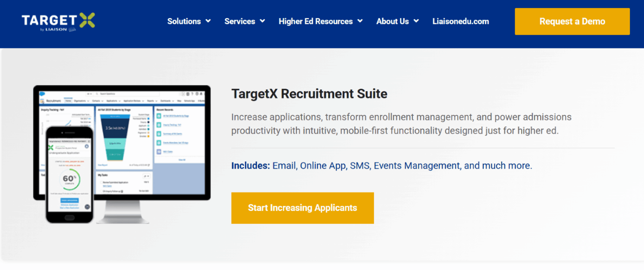The width and height of the screenshot is (644, 270).
Task: Go to Liaisonedu.com link
Action: pos(461,21)
